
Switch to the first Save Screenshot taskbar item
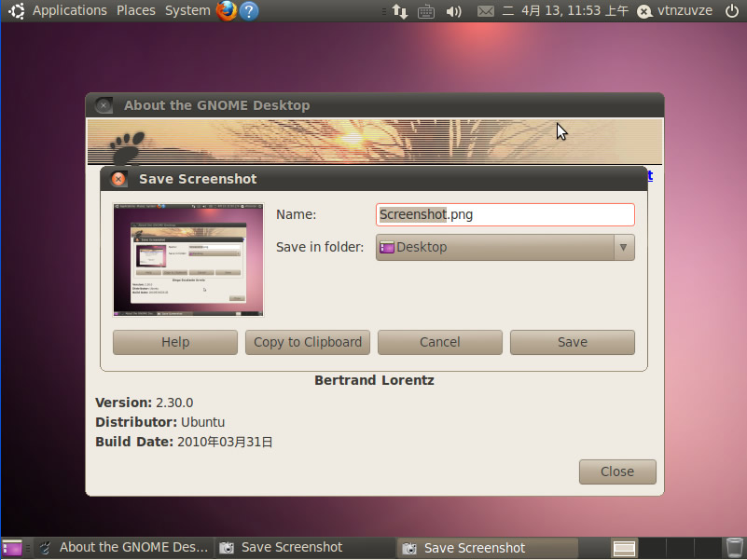(x=305, y=548)
